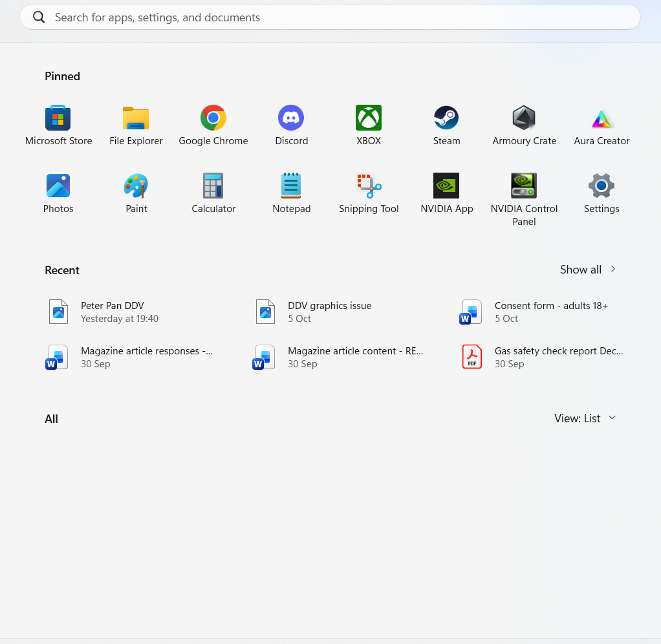The image size is (661, 644).
Task: Click the Word icon for Magazine article content
Action: coord(263,358)
